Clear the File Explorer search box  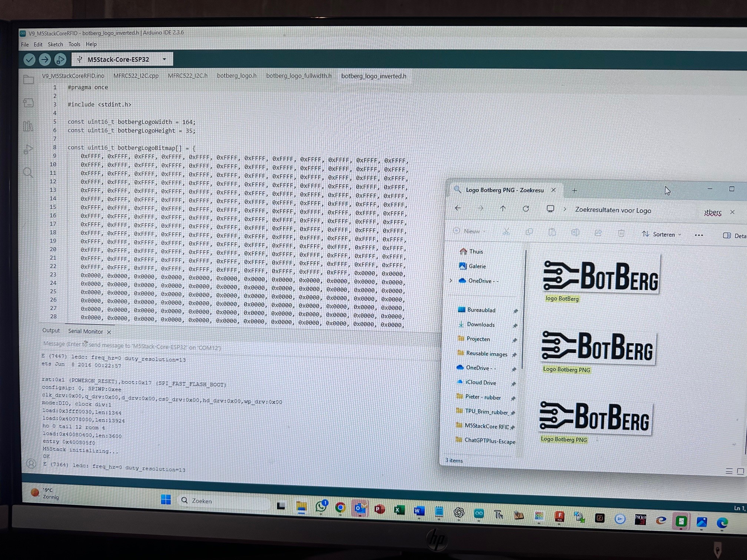pyautogui.click(x=732, y=212)
